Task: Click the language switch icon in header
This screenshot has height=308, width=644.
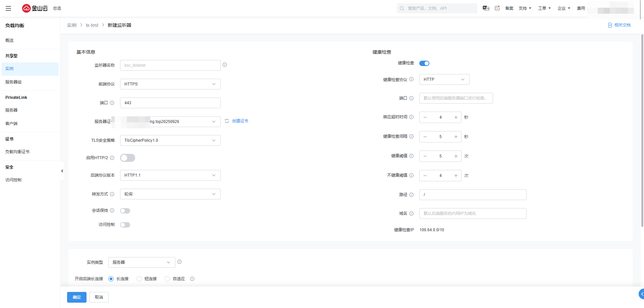Action: click(486, 8)
